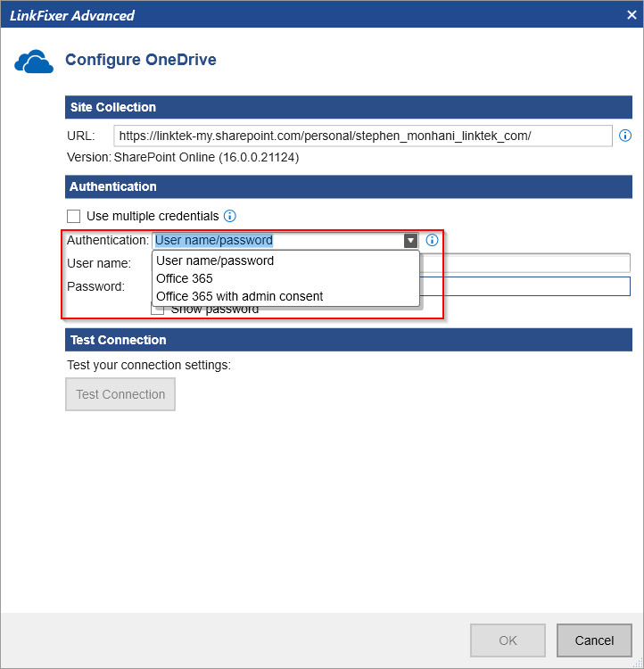Click the highlighted User name/password combo text
The image size is (644, 669).
point(214,240)
